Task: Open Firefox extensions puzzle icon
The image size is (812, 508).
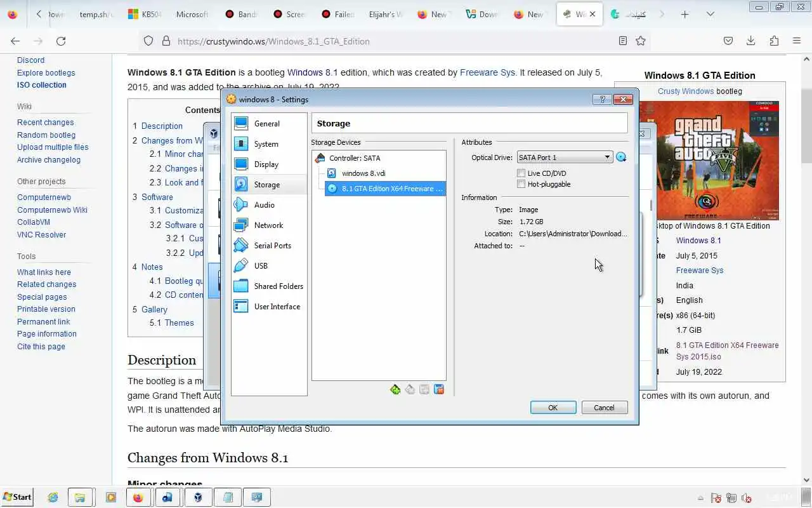Action: pos(774,41)
